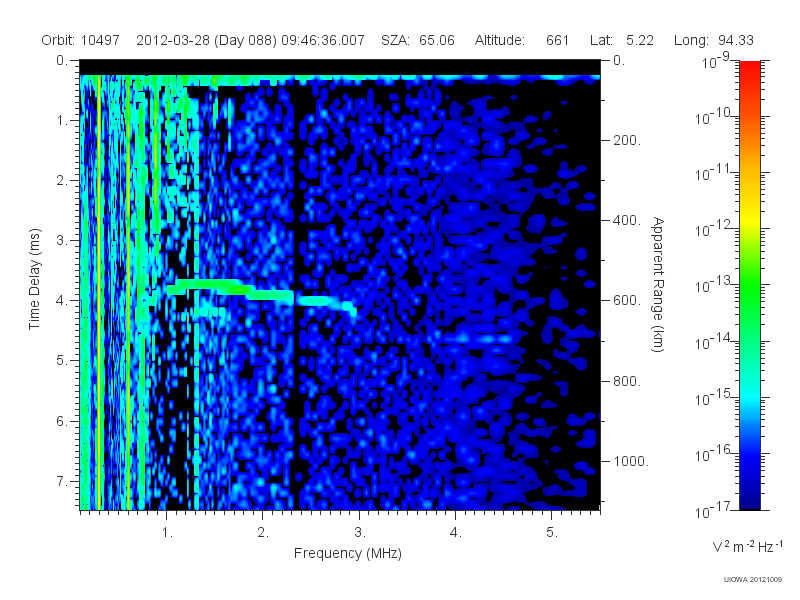Click the '3.' tick on the frequency axis

pyautogui.click(x=360, y=533)
